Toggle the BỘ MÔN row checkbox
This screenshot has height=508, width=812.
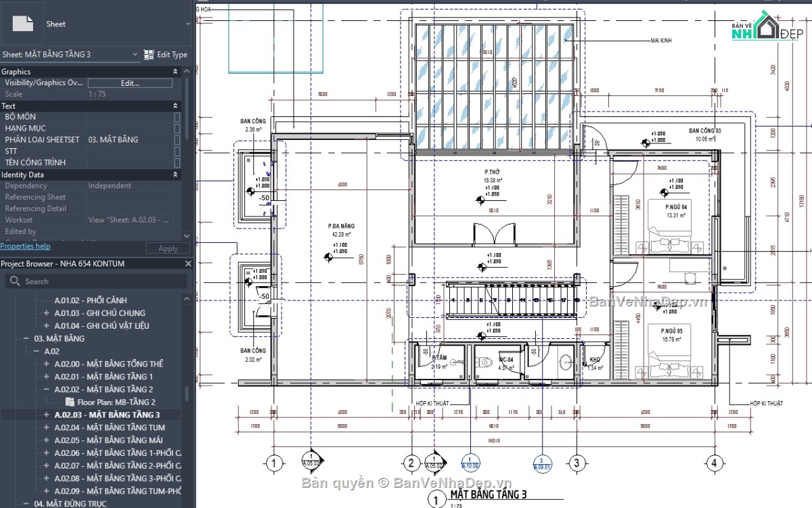(x=177, y=117)
